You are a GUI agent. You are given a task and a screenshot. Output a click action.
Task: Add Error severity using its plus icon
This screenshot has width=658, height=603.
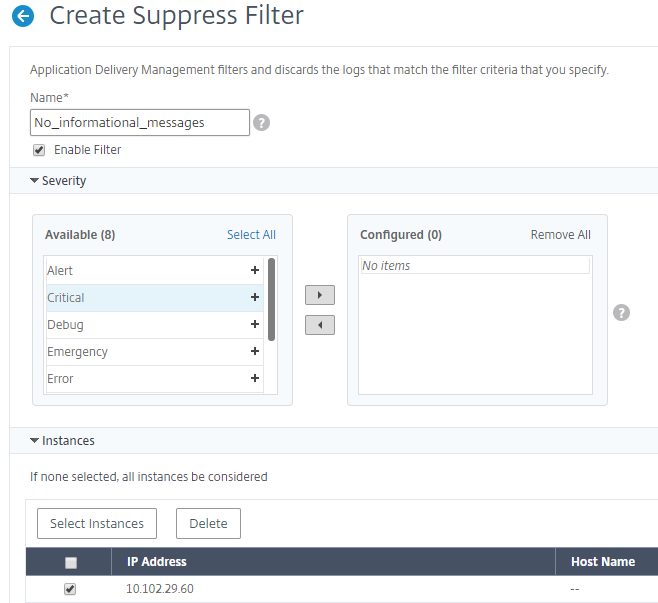[255, 378]
